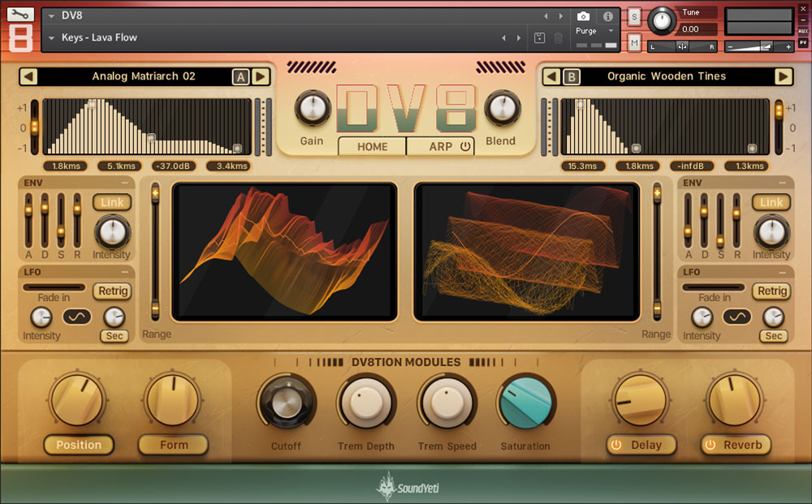812x504 pixels.
Task: Save the preset with the floppy disk icon
Action: click(539, 38)
